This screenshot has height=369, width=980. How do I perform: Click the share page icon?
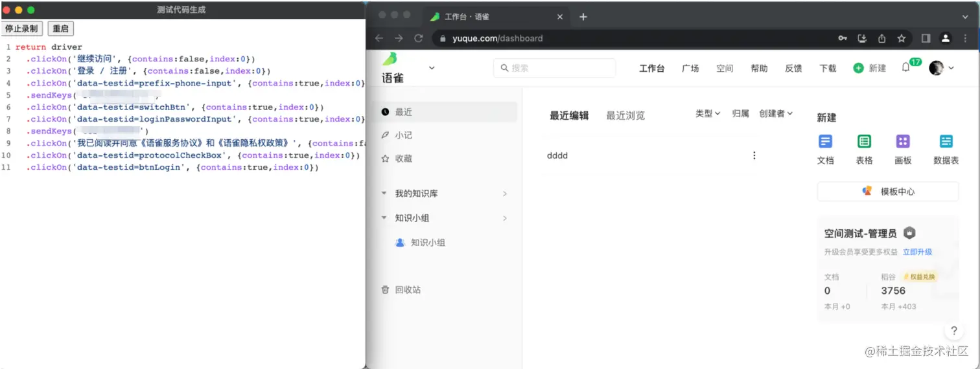881,38
